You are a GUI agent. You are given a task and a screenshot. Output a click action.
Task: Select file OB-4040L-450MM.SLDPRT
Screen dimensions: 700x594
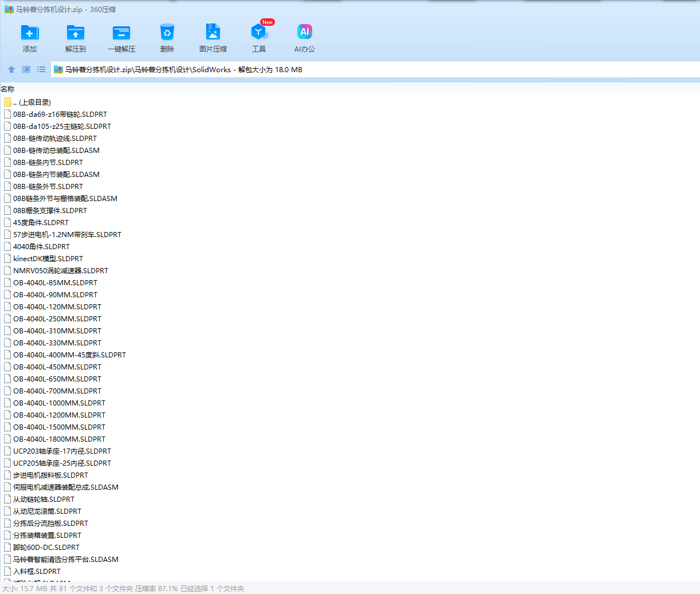pyautogui.click(x=57, y=367)
